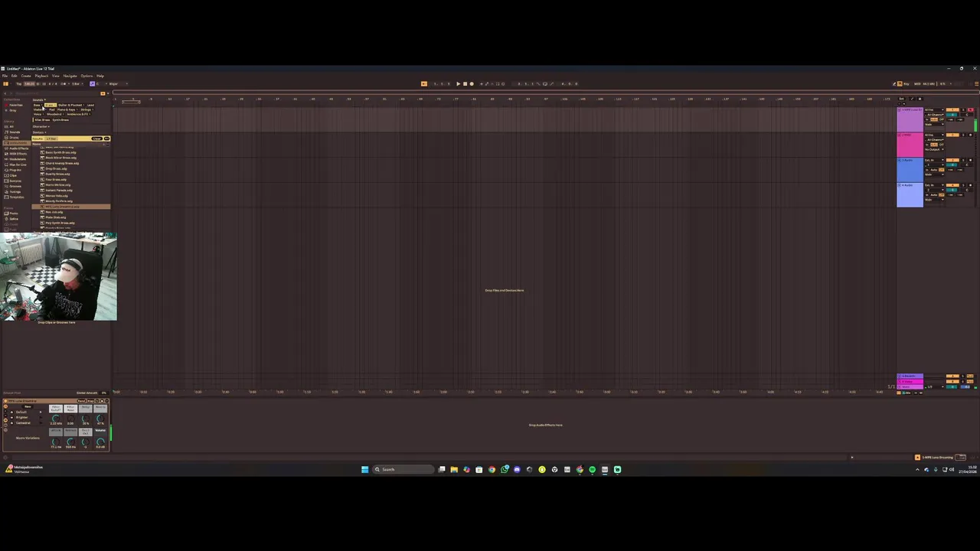Click the Bass sound filter tag

(38, 105)
